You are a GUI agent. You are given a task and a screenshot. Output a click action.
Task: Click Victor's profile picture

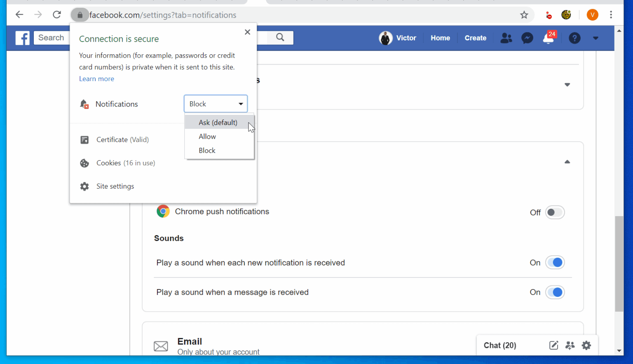385,38
